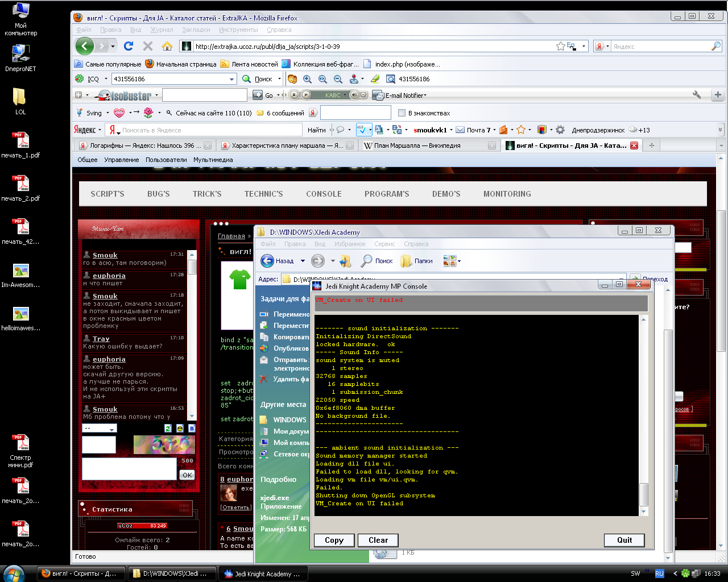Click Найти button in Yandex bar
This screenshot has height=582, width=728.
316,130
